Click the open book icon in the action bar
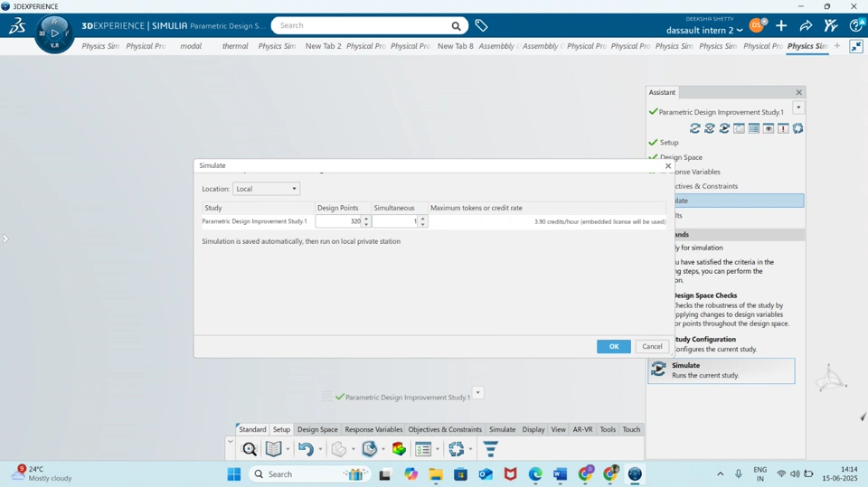868x487 pixels. pos(273,449)
